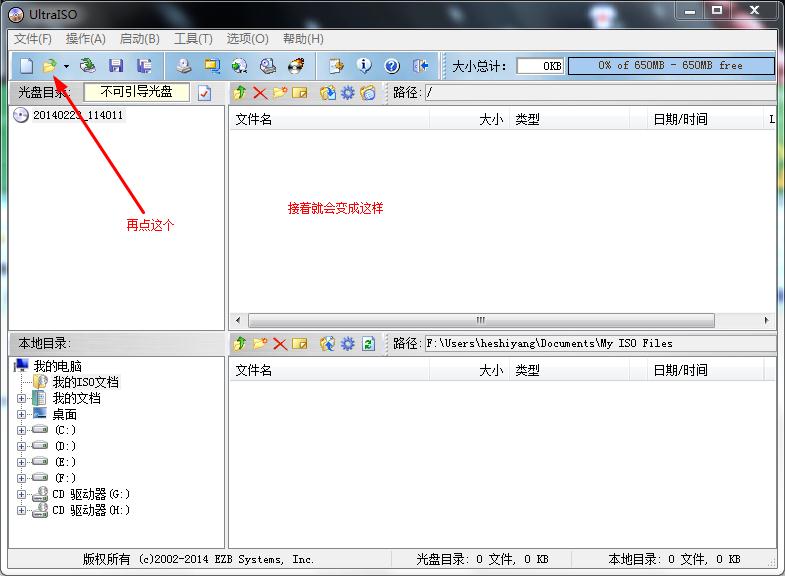Expand the (E:) drive node
This screenshot has height=576, width=785.
(x=21, y=462)
